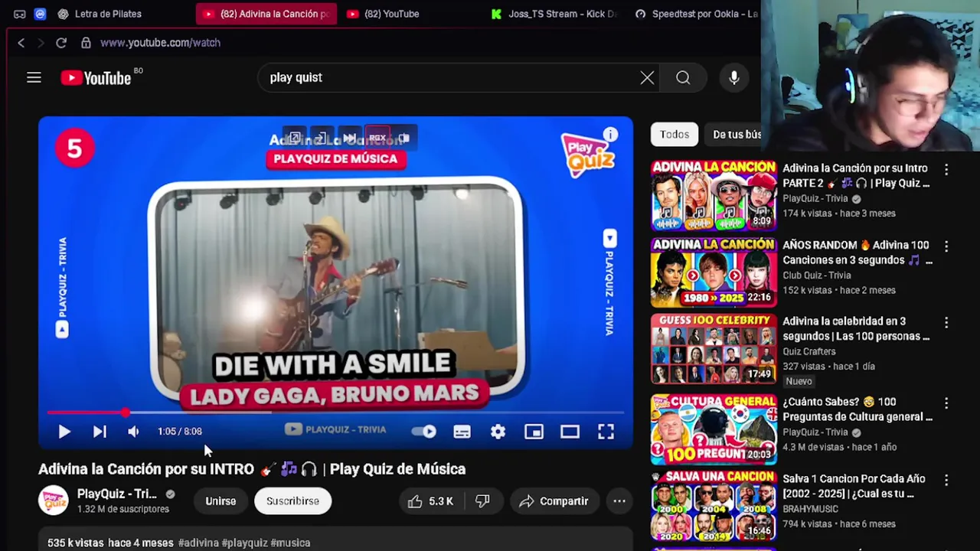This screenshot has height=551, width=980.
Task: Click the Suscribirse button
Action: point(292,501)
